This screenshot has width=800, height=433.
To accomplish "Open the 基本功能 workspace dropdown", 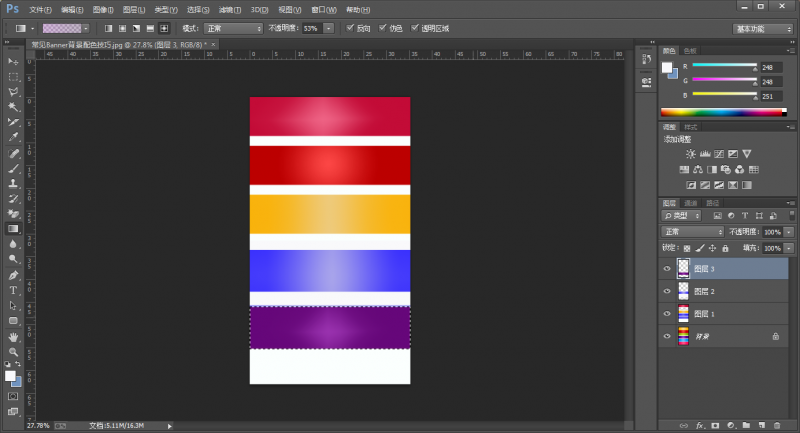I will coord(762,28).
